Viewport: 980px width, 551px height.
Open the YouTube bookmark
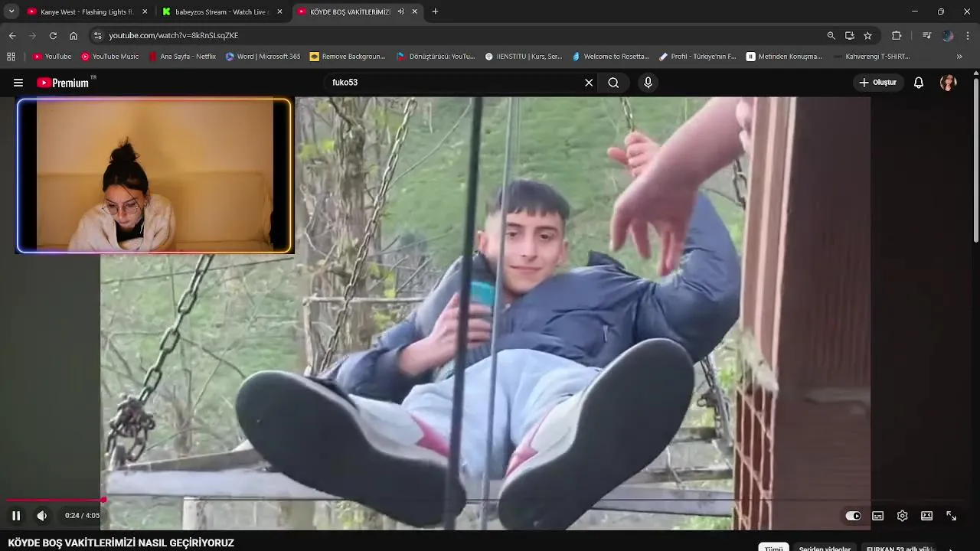52,57
